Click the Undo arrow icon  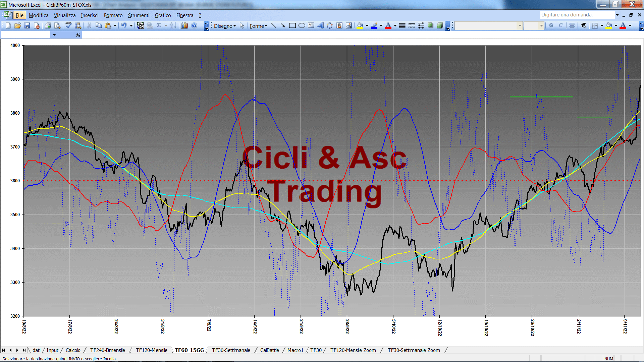[x=124, y=25]
